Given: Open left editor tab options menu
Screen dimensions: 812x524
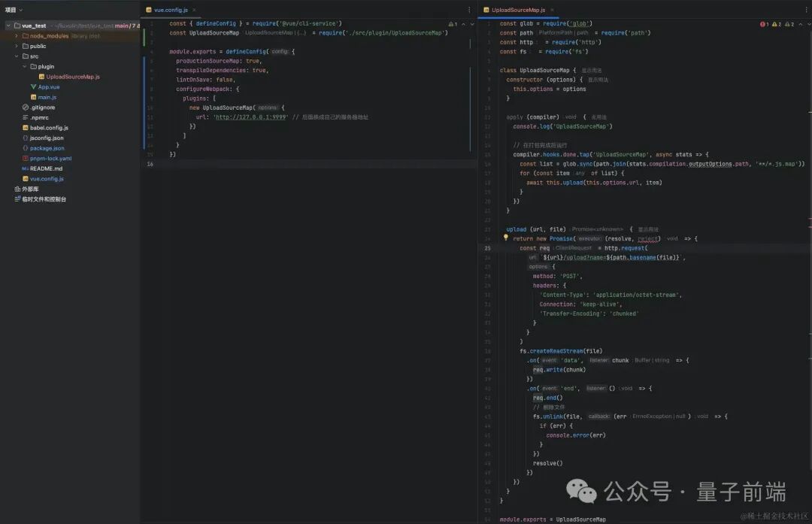Looking at the screenshot, I should 469,10.
